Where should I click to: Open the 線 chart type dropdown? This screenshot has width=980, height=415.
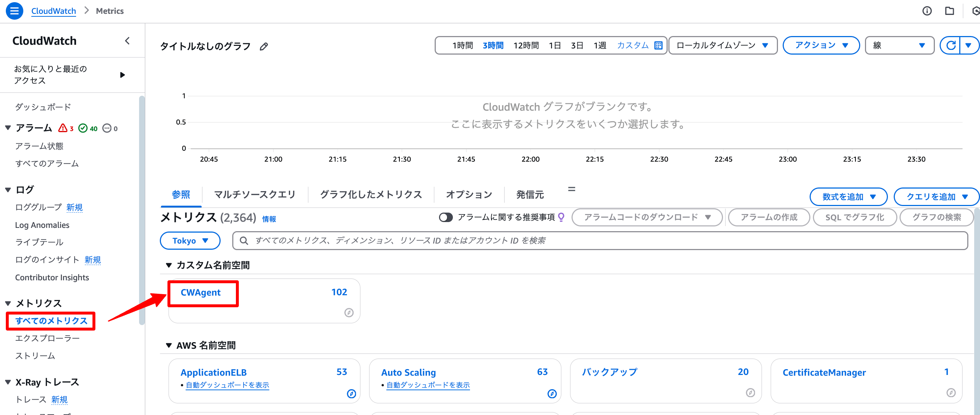(x=899, y=46)
